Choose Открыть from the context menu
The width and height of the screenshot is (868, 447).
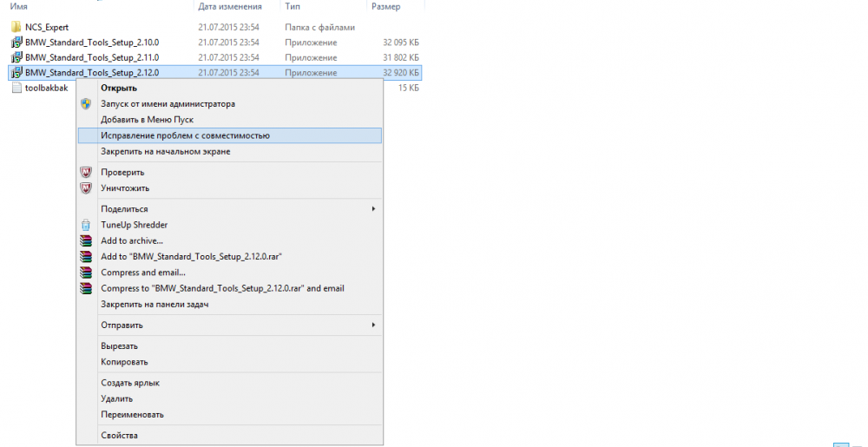(x=119, y=88)
